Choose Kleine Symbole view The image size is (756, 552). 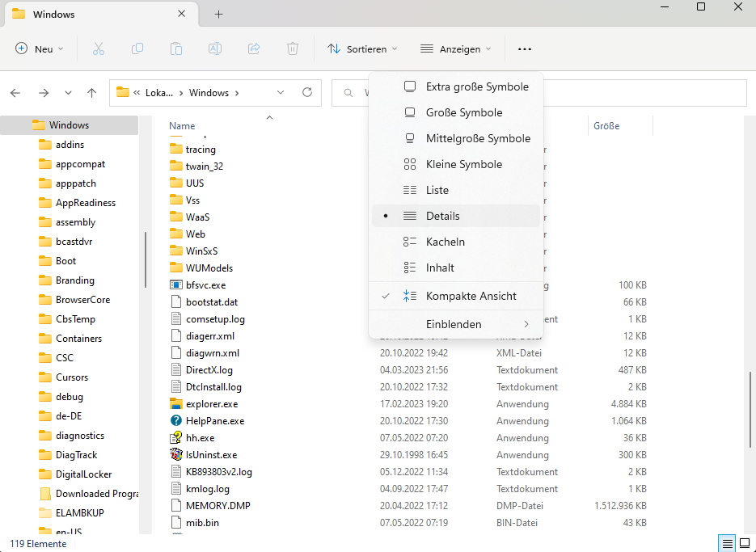point(456,164)
